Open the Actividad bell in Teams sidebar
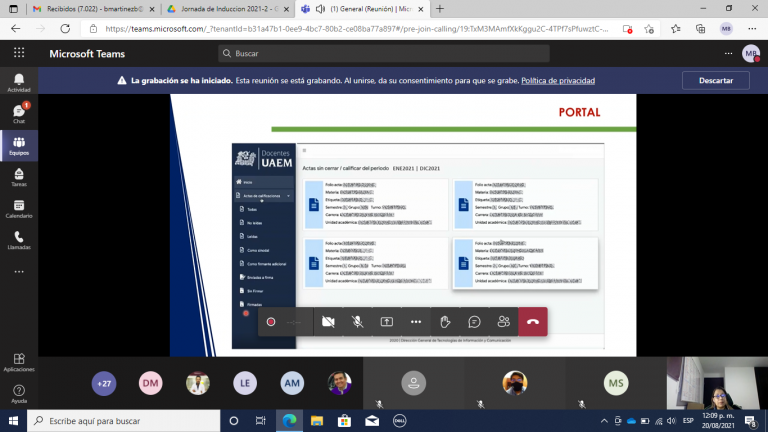Image resolution: width=768 pixels, height=432 pixels. click(19, 82)
